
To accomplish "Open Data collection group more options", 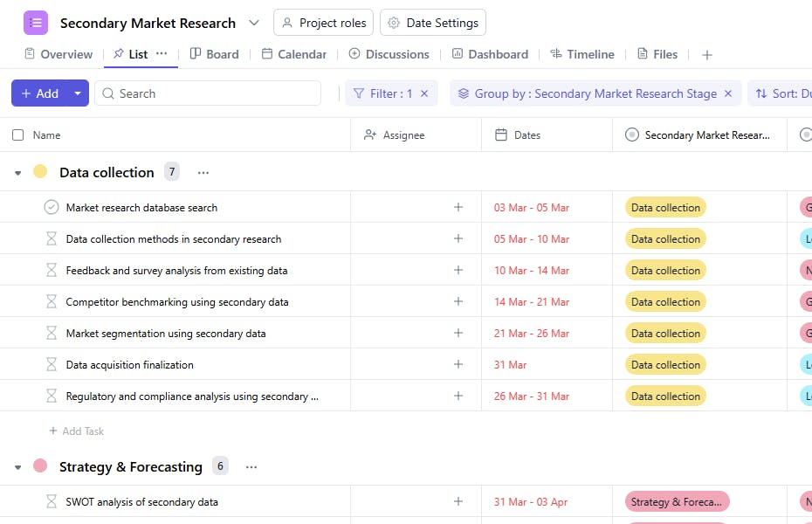I will click(x=203, y=173).
